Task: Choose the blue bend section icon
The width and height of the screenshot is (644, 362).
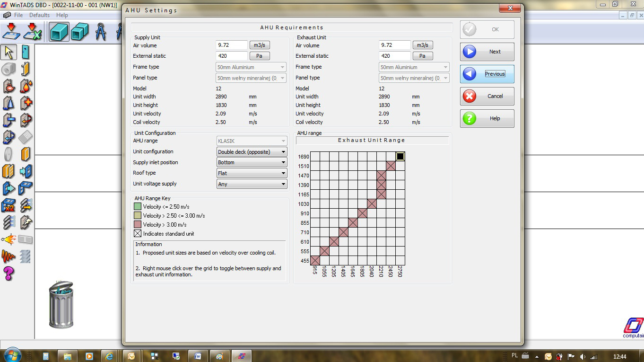Action: coord(26,188)
